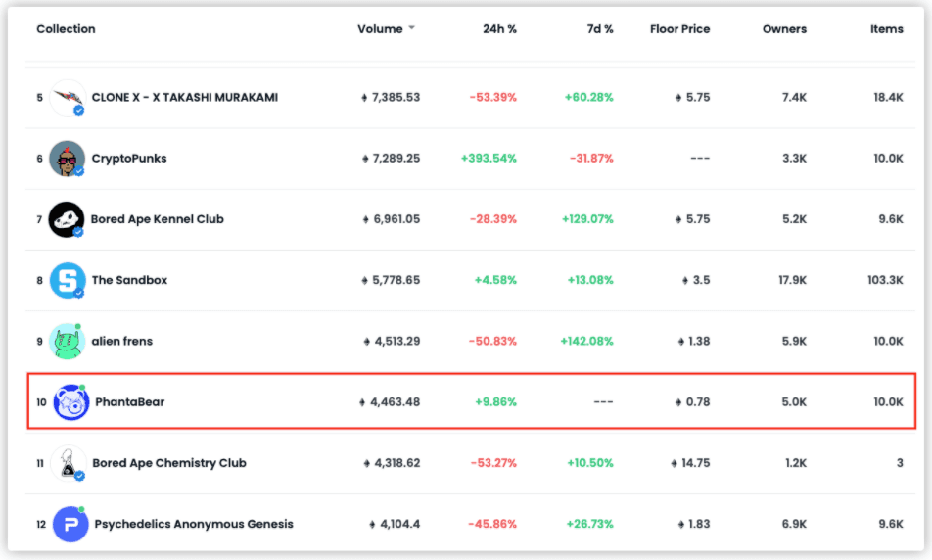This screenshot has height=560, width=932.
Task: Click the +129.07% 7d change
Action: (x=587, y=219)
